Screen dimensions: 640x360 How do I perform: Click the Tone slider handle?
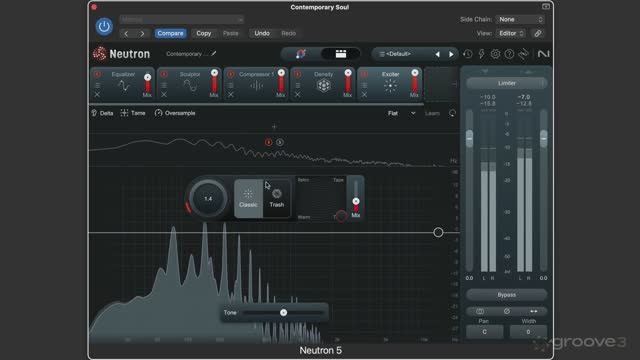283,313
